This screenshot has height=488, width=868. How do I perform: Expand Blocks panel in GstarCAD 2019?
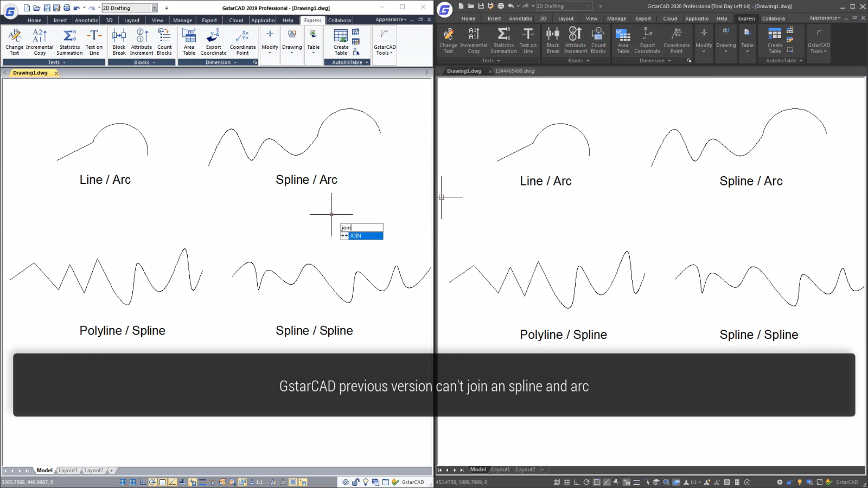click(x=142, y=62)
